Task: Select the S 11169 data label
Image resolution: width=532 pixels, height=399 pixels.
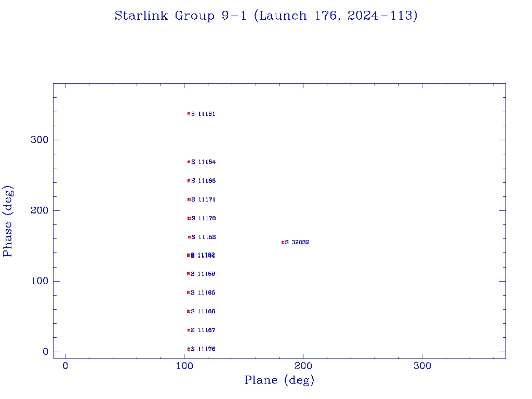Action: point(203,274)
